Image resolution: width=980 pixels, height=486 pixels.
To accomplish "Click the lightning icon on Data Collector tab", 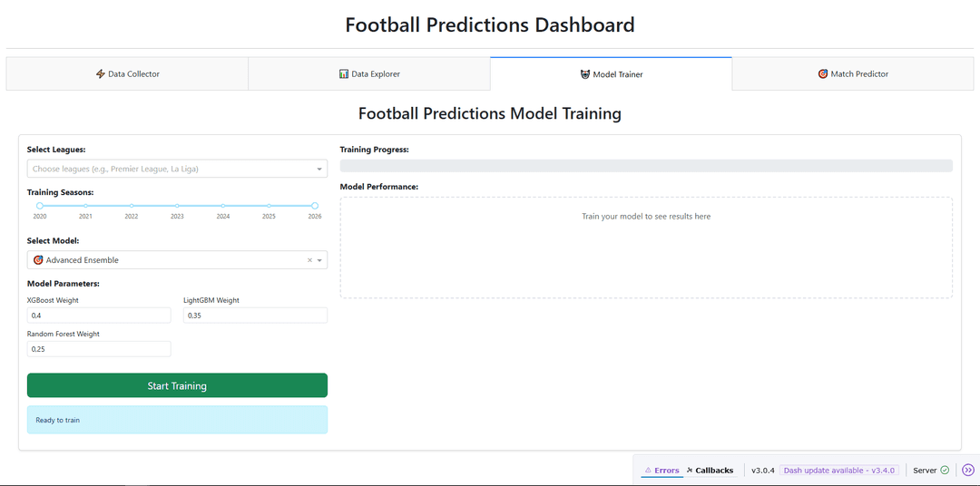I will click(x=101, y=74).
